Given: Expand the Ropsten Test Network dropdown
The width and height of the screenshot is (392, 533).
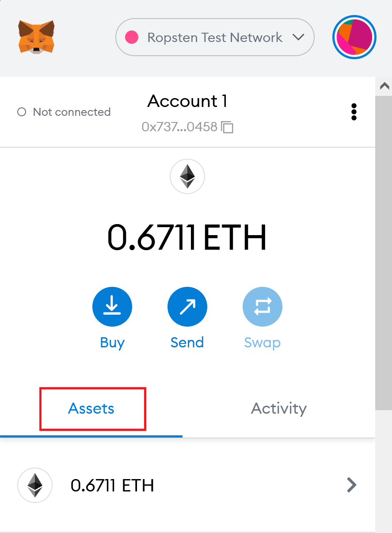Looking at the screenshot, I should point(215,37).
